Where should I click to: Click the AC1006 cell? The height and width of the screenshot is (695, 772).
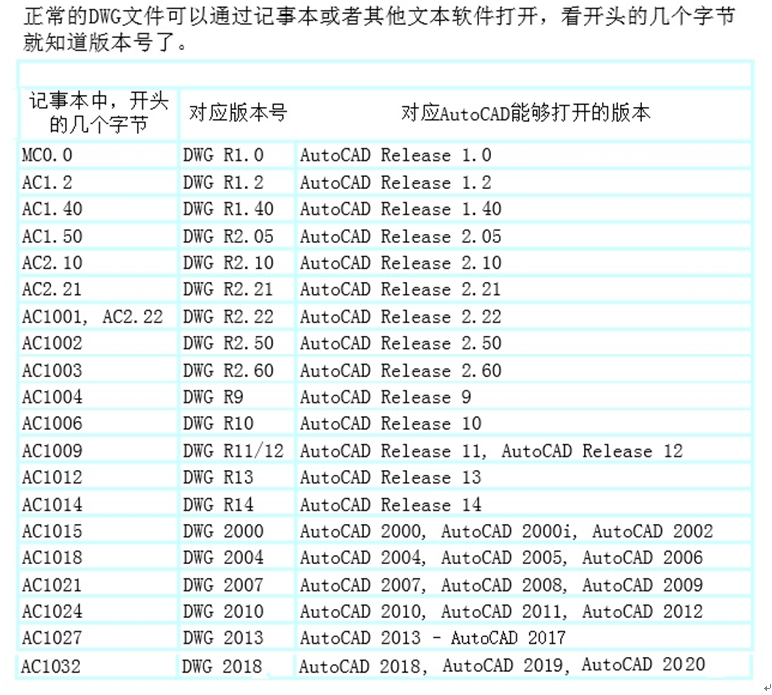tap(98, 423)
